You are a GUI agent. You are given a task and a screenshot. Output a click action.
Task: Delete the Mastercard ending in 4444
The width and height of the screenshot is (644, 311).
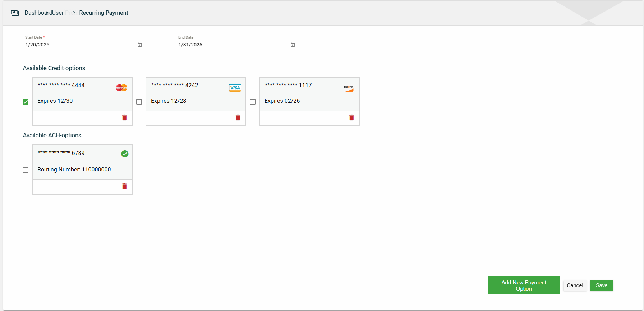click(124, 118)
